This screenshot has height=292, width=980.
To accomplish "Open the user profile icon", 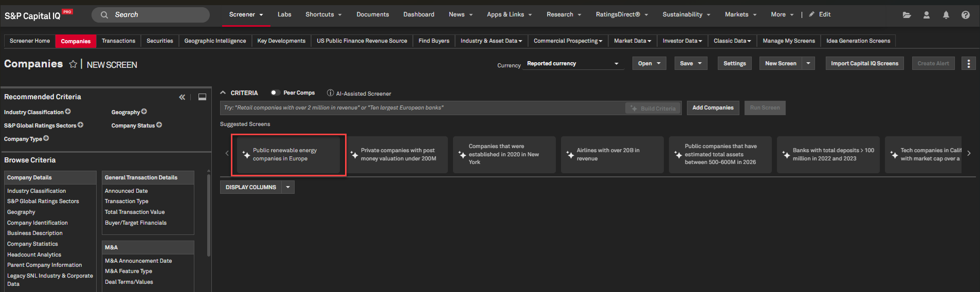I will [926, 15].
